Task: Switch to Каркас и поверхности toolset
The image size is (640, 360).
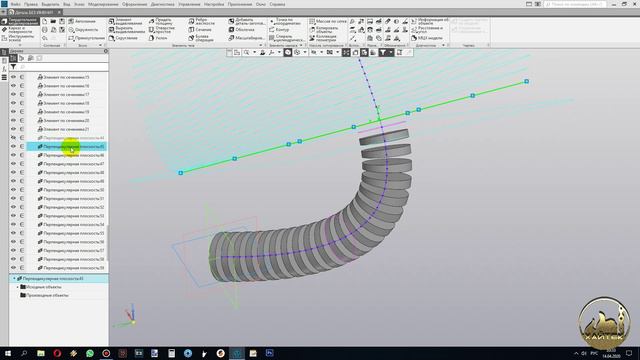Action: pos(20,30)
